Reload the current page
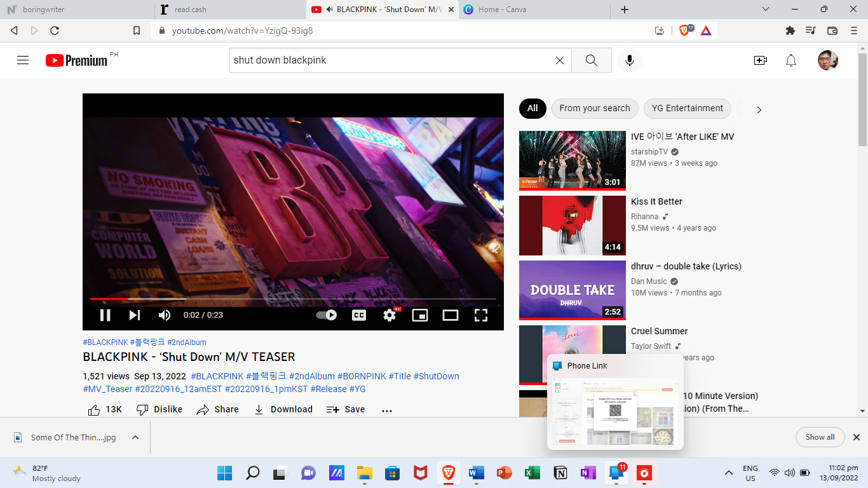The image size is (868, 488). click(55, 30)
